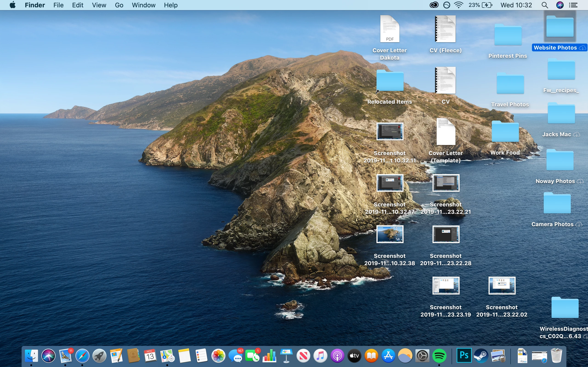
Task: Open Siri from the menu bar
Action: [560, 5]
